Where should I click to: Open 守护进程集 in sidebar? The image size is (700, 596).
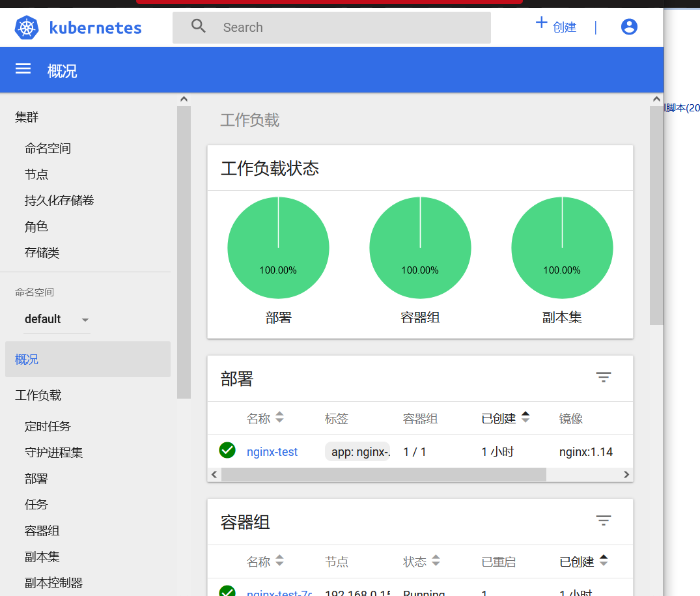tap(53, 452)
